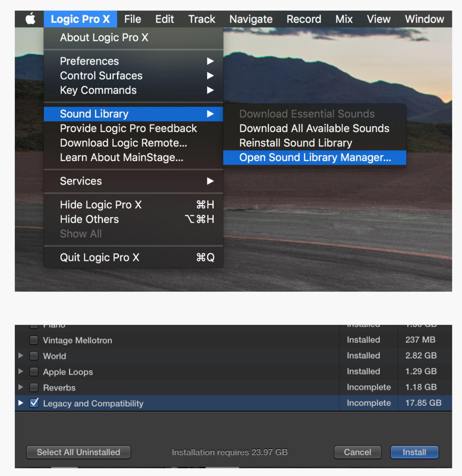Open the Apple menu
462x476 pixels.
30,19
